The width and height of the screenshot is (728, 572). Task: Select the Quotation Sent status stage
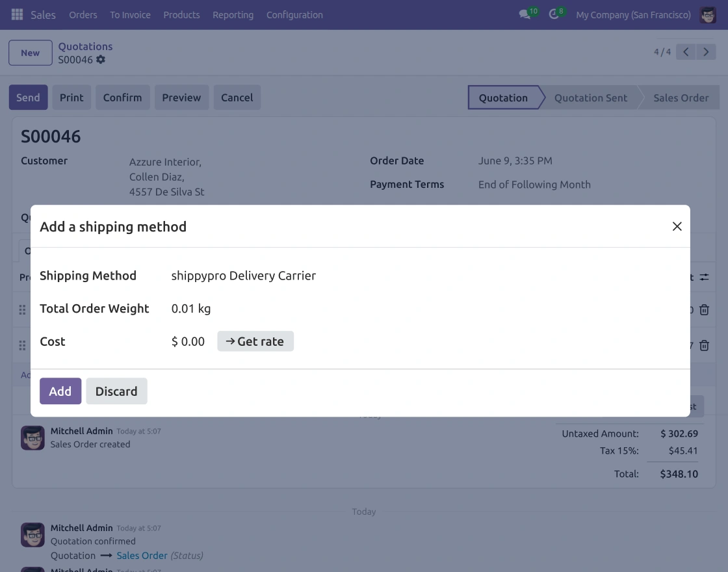(x=591, y=97)
